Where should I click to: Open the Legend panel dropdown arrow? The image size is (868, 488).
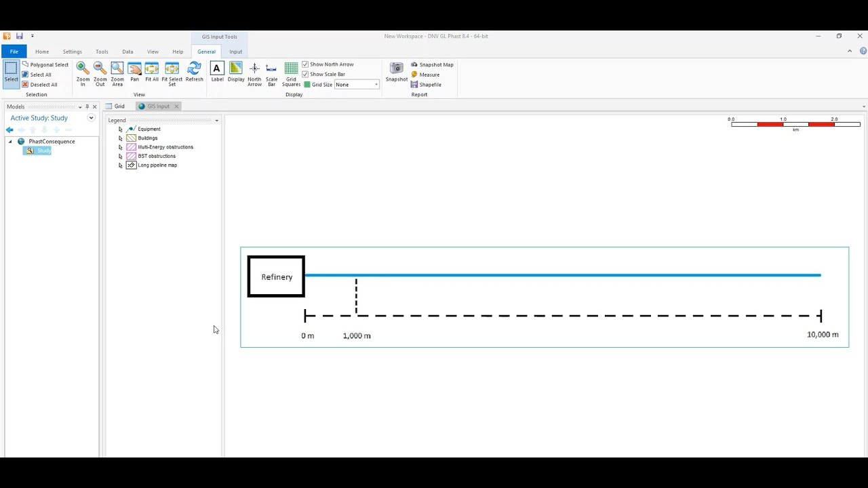coord(217,121)
